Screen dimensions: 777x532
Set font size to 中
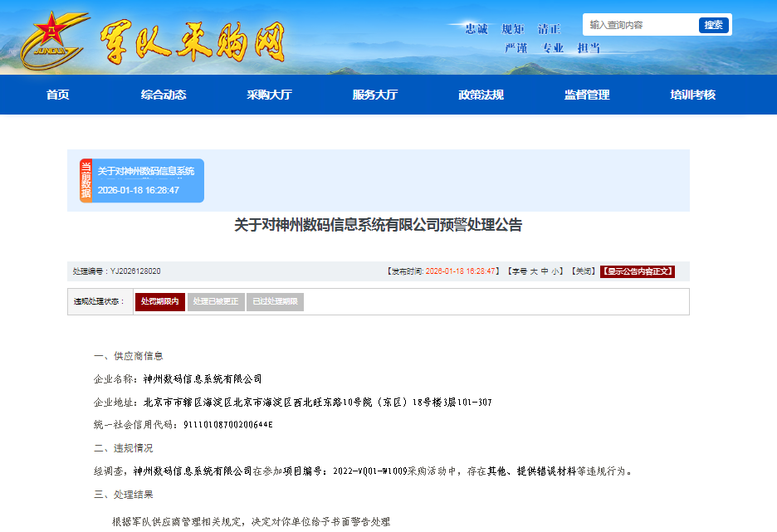545,271
